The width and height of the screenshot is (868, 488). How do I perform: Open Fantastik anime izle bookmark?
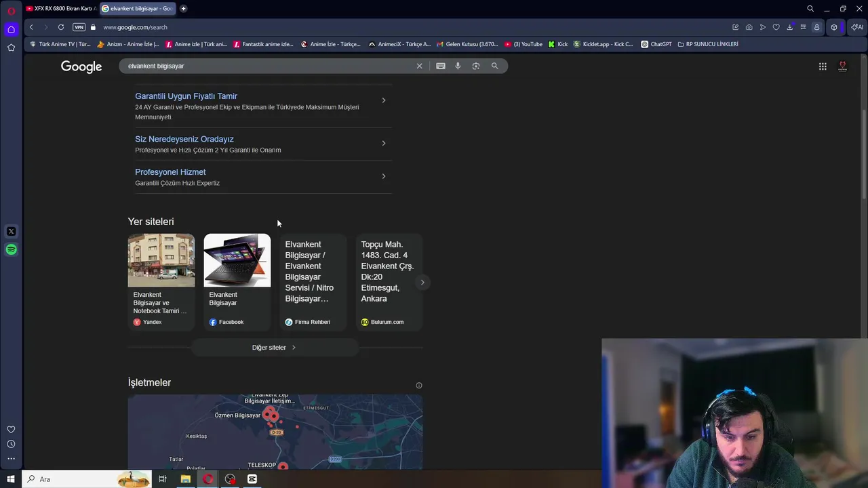point(263,44)
